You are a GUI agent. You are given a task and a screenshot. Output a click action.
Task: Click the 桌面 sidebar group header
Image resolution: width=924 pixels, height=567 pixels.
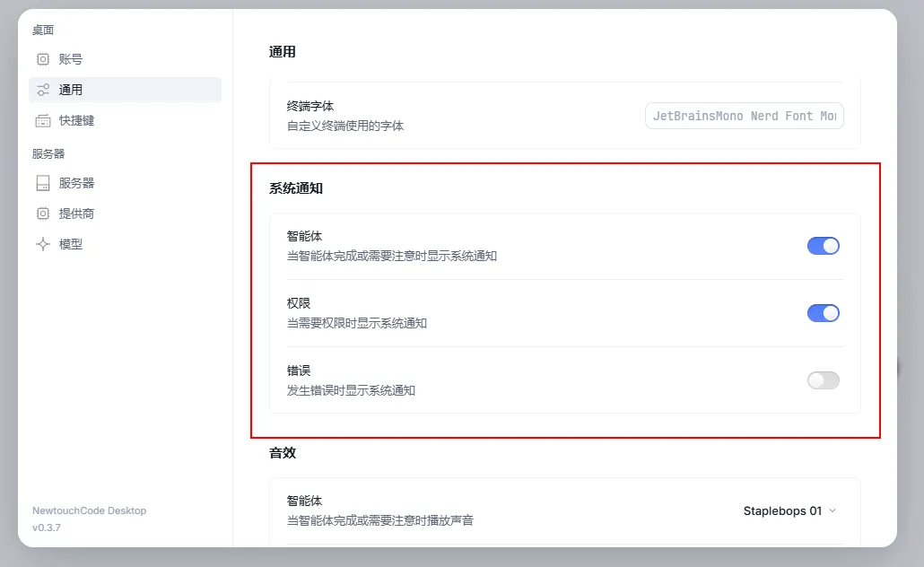pos(43,31)
